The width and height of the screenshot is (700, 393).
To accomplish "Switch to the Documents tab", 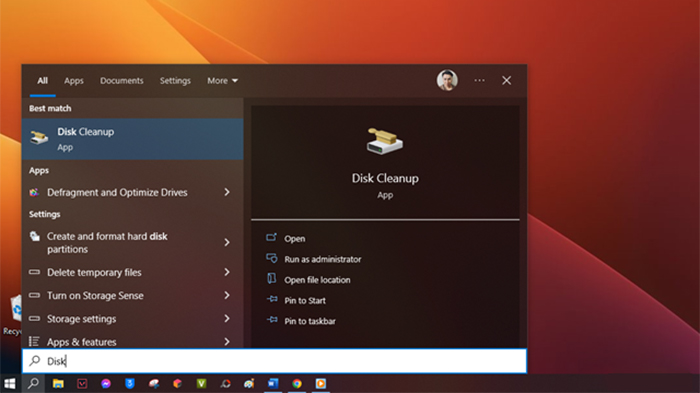I will pyautogui.click(x=121, y=80).
